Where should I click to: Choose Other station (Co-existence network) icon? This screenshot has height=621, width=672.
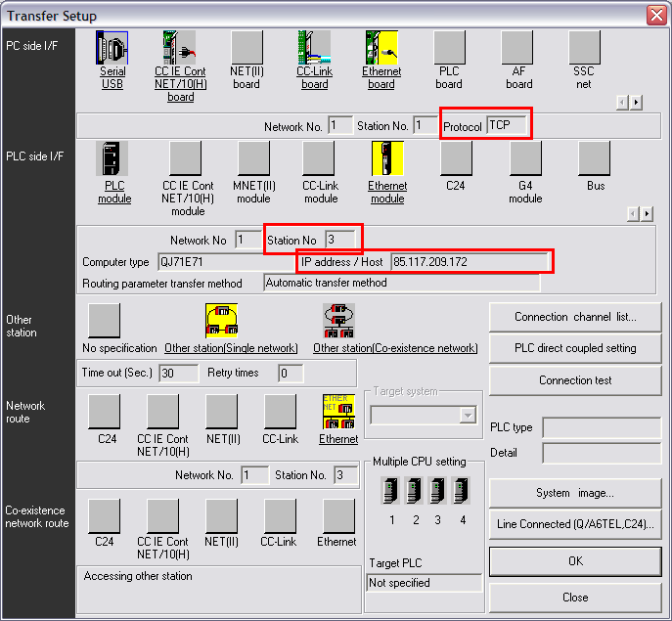339,321
